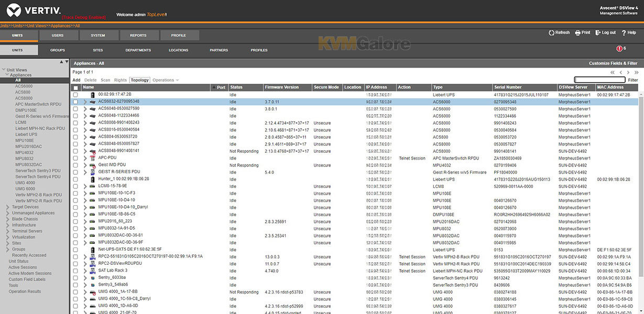The width and height of the screenshot is (644, 314).
Task: Go to the last page using the double-right arrow
Action: tap(636, 72)
